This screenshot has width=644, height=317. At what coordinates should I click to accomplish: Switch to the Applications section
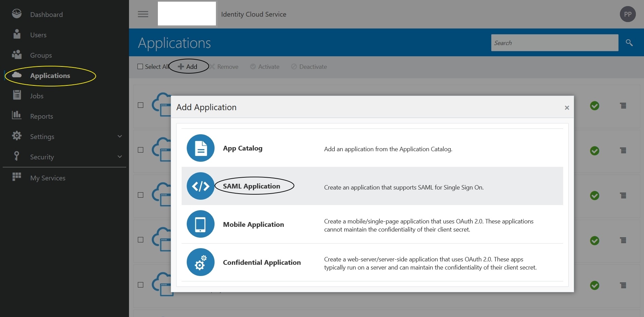point(50,75)
